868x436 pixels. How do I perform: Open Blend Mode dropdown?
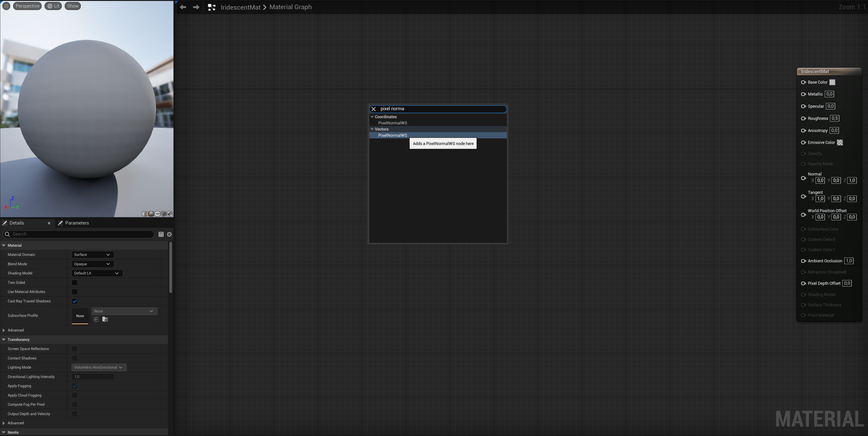click(92, 264)
